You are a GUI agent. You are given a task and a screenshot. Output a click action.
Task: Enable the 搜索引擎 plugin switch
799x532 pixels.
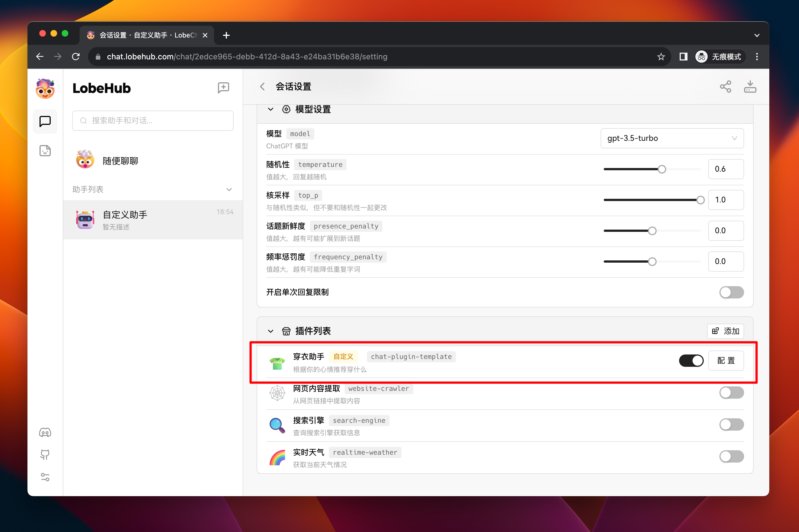point(731,424)
